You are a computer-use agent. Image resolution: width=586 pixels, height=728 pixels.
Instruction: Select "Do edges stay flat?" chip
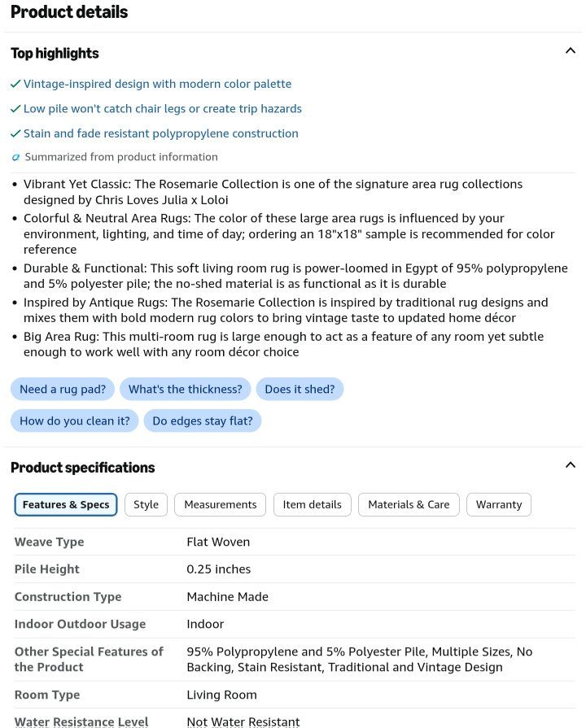[x=203, y=421]
